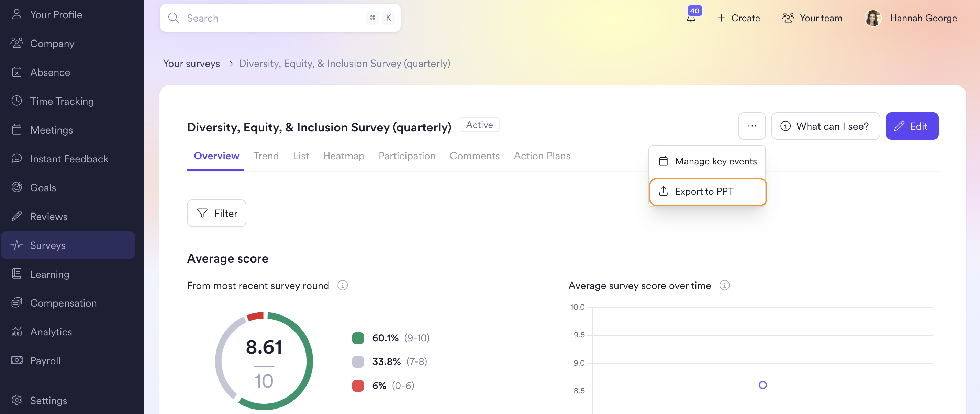Open the Filter options
Image resolution: width=980 pixels, height=414 pixels.
[x=216, y=213]
